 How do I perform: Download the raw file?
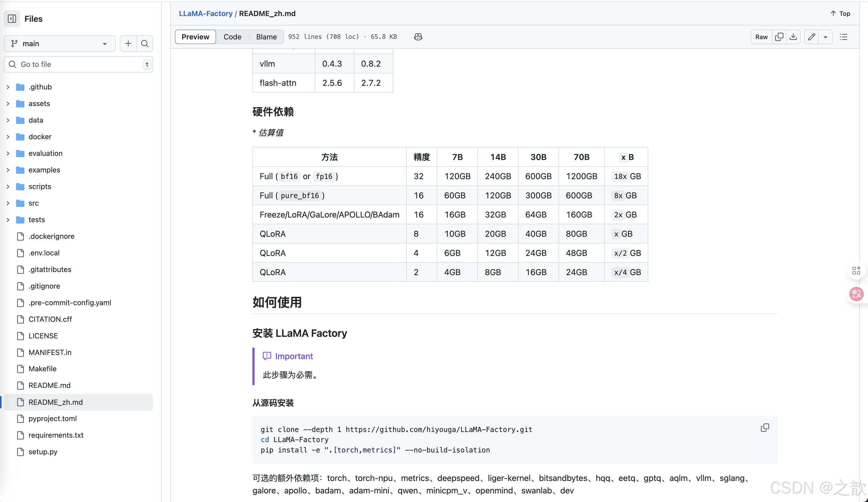coord(793,37)
